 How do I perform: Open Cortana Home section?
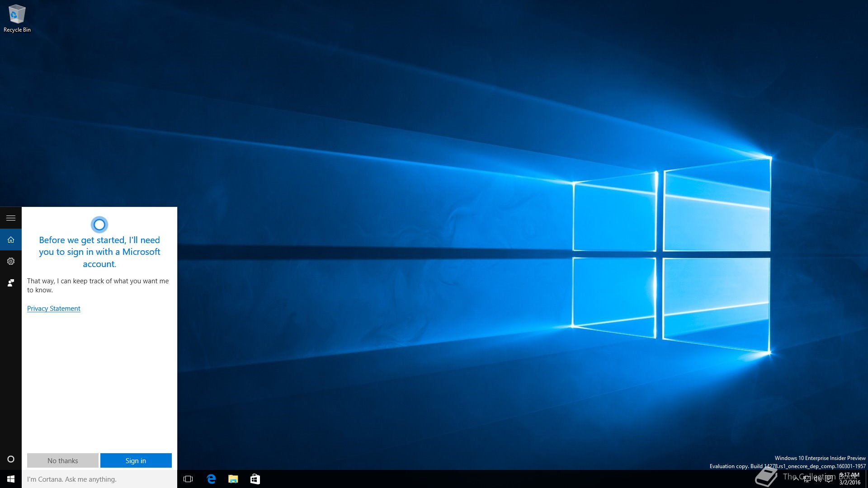[x=11, y=239]
